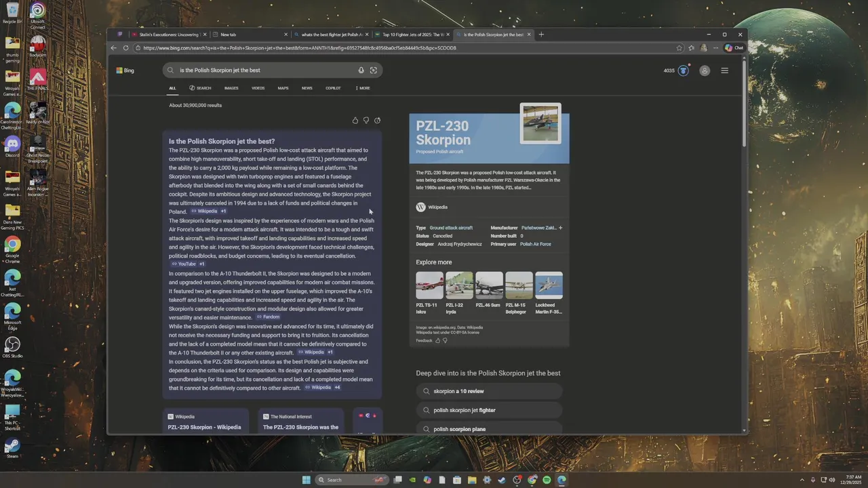Click thumbs up feedback under knowledge panel
Viewport: 868px width, 488px height.
coord(437,340)
